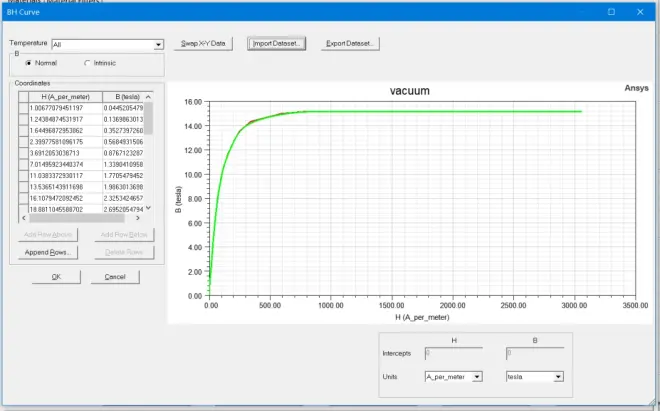This screenshot has width=660, height=411.
Task: Click the H intercepts input field
Action: click(x=454, y=353)
